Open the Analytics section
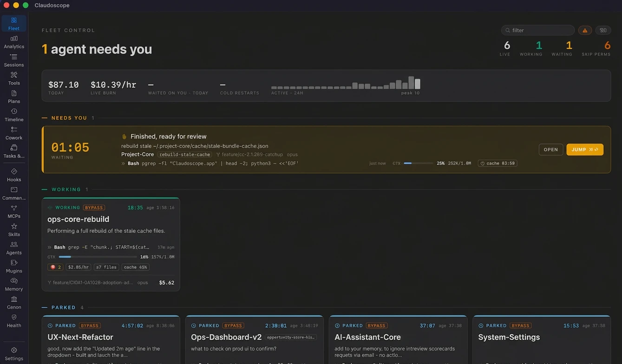 pos(14,42)
